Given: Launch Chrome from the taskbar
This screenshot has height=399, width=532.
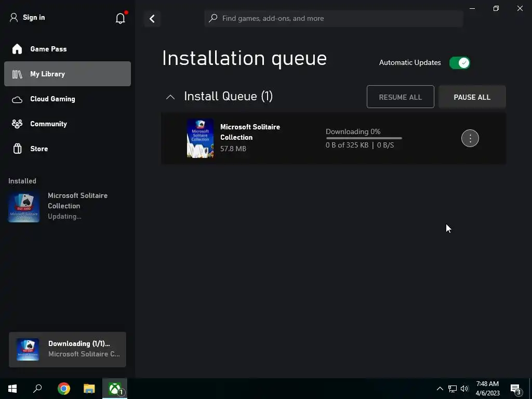Looking at the screenshot, I should [64, 389].
